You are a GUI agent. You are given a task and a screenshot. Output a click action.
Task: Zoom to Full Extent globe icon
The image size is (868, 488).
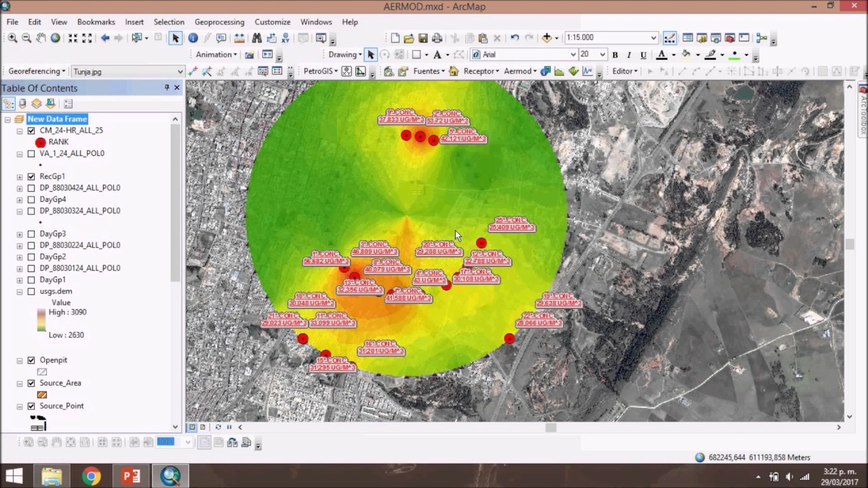coord(55,38)
